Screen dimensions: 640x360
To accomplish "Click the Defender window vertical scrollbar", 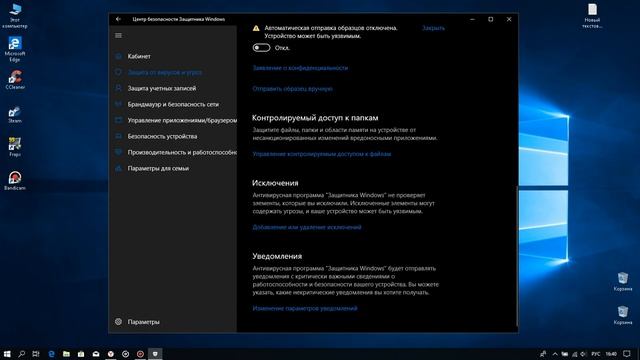I will [517, 256].
